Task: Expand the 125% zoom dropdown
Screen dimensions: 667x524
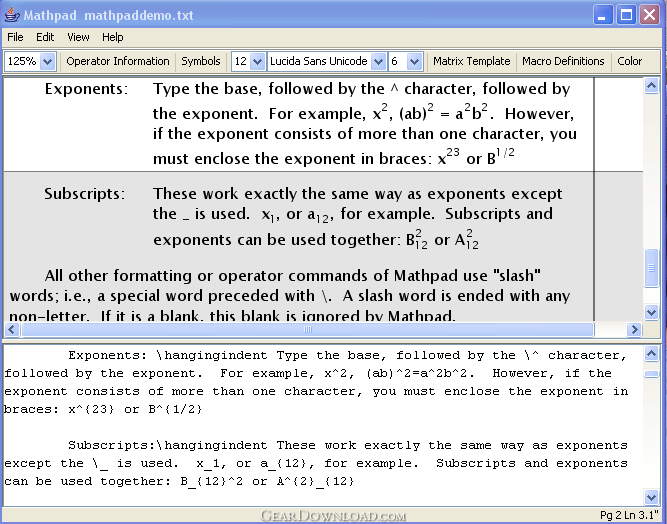Action: click(x=48, y=62)
